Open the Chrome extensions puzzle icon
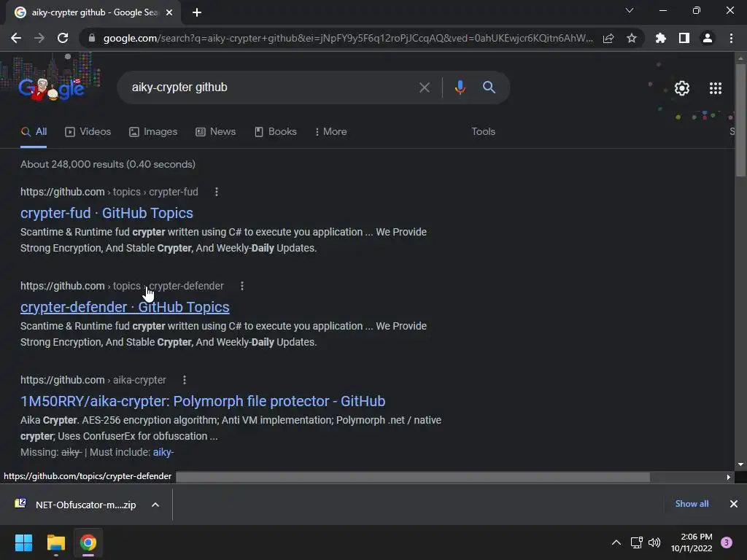Screen dimensions: 747x560 tap(661, 38)
